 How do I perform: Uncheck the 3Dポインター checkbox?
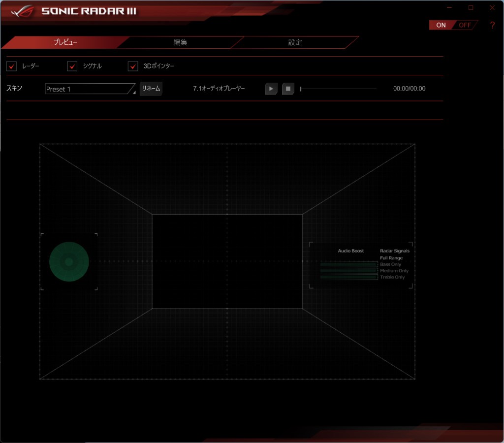tap(133, 66)
